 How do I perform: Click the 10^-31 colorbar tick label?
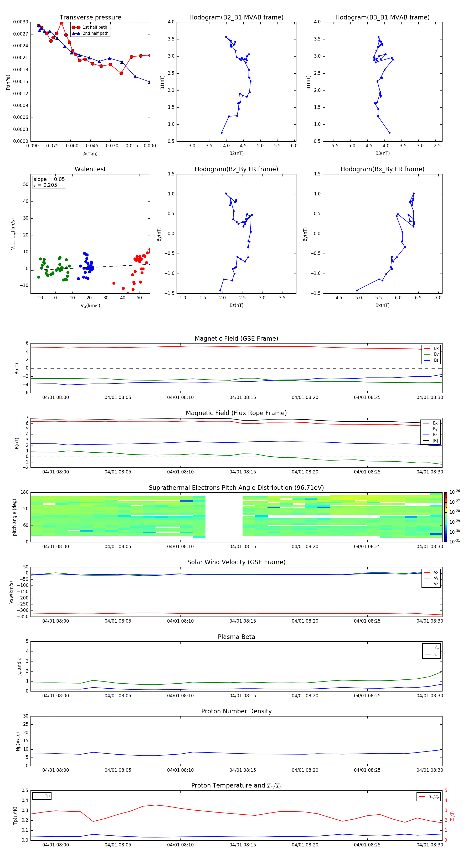(455, 542)
